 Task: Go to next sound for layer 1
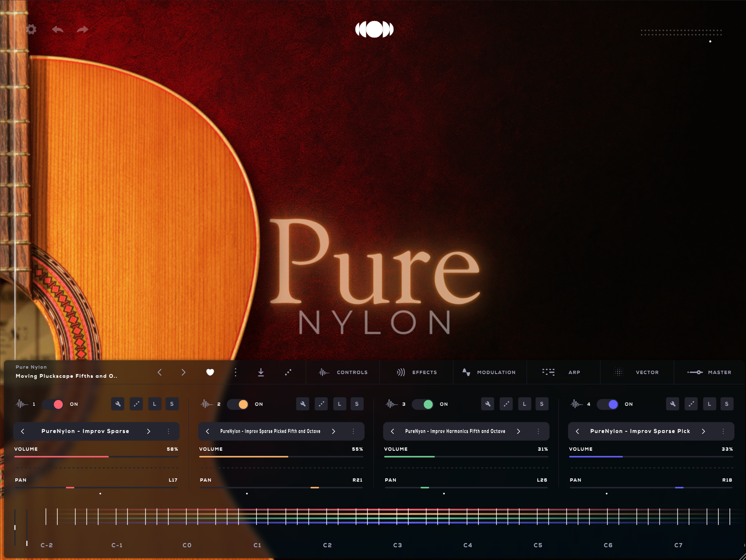point(148,431)
